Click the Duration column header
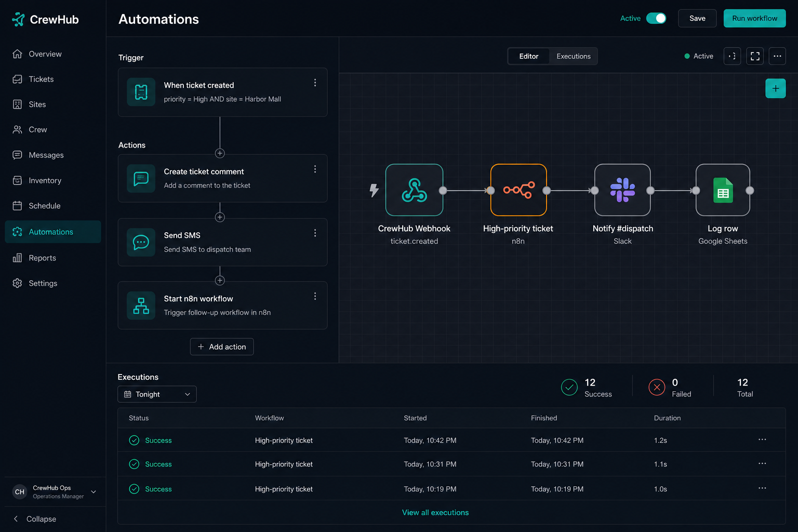The height and width of the screenshot is (532, 798). click(x=667, y=418)
